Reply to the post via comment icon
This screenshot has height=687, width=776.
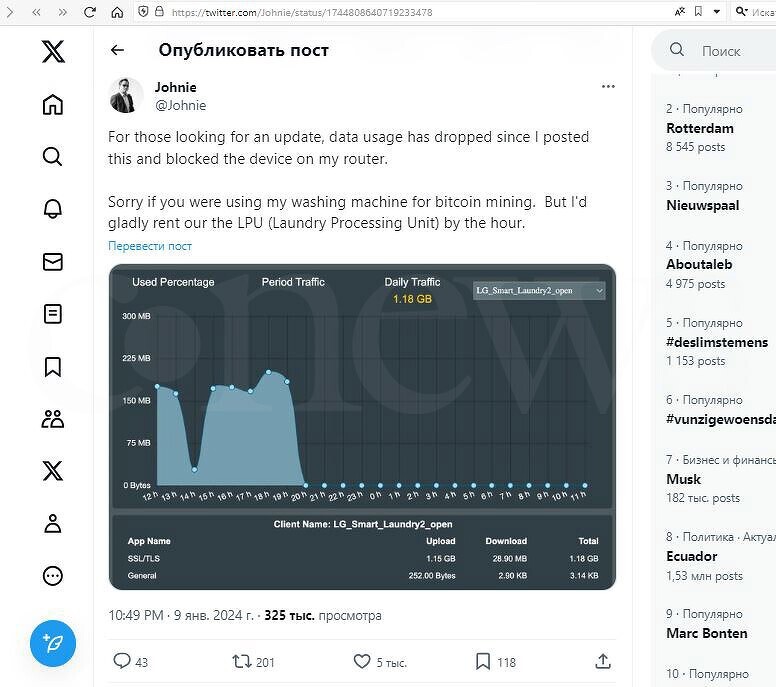click(x=122, y=661)
